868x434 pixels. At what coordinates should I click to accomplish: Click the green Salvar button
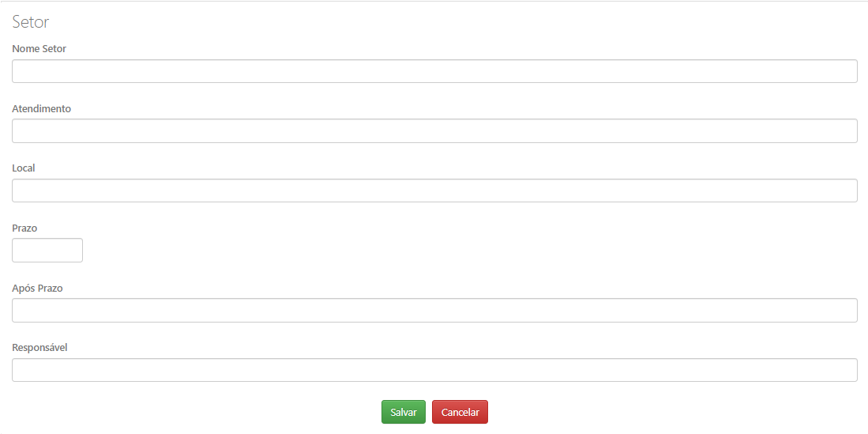(404, 412)
